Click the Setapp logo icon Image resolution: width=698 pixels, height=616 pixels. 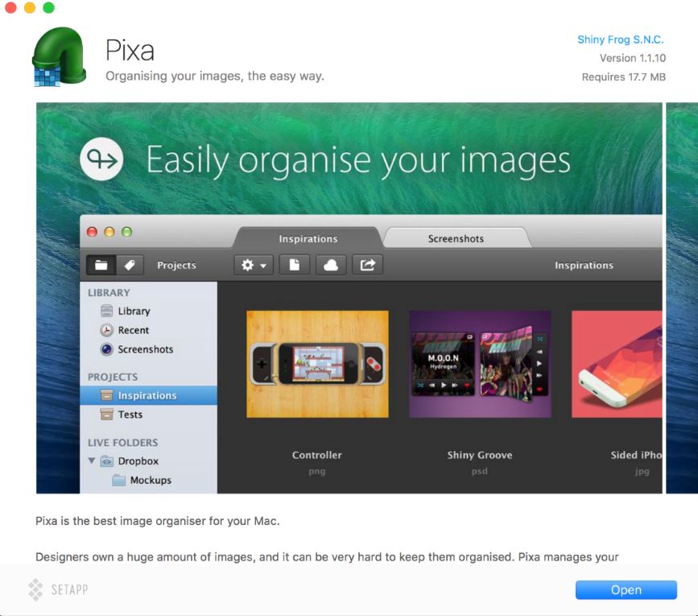pos(35,589)
